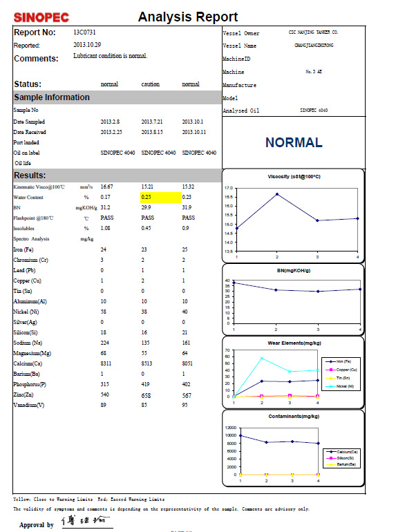The image size is (396, 532).
Task: Select sodium value 161
Action: [x=186, y=343]
